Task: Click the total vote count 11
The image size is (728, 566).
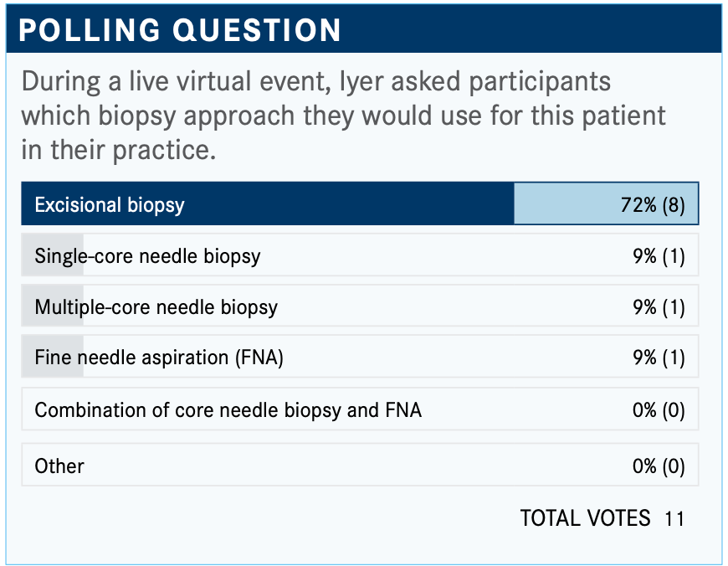Action: point(674,519)
